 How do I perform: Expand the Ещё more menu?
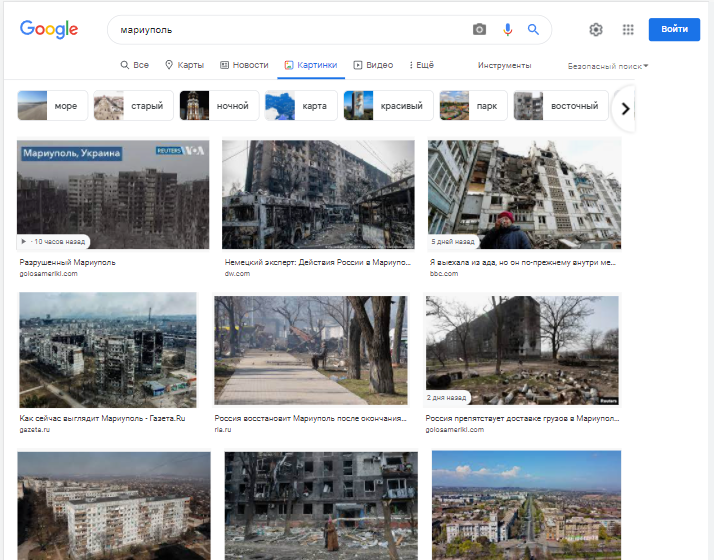coord(419,65)
